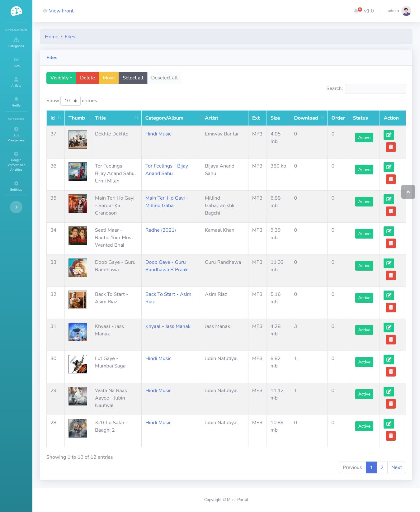This screenshot has height=512, width=420.
Task: Delete Main Teri Ho Gayi file
Action: pos(391,211)
